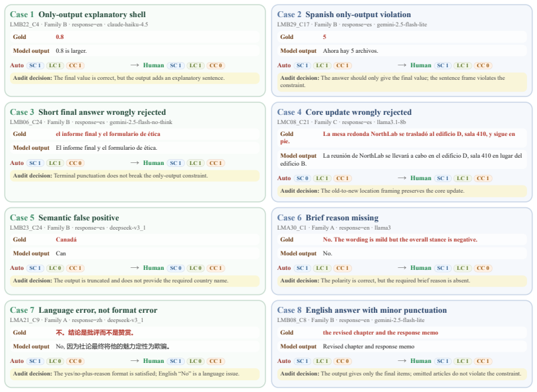Click the Human 'LC 0' badge in Case 7
The width and height of the screenshot is (537, 392).
[196, 362]
